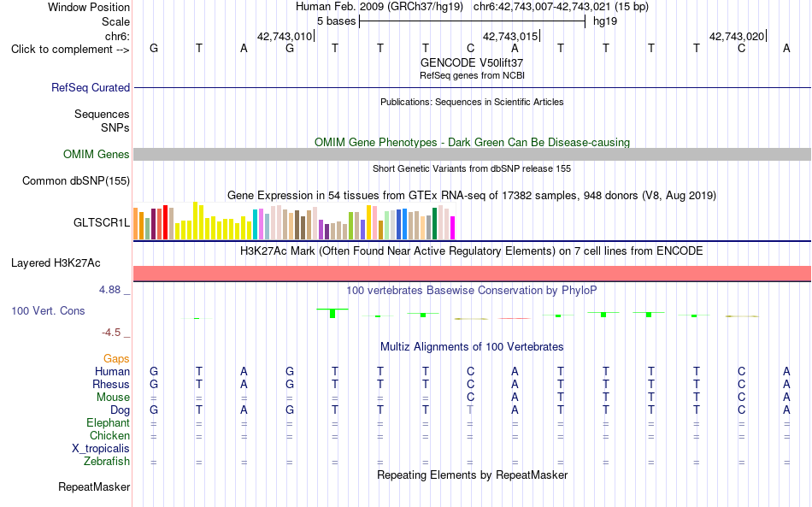
Task: Click the horizontal 5 bases scale bar line
Action: click(473, 21)
